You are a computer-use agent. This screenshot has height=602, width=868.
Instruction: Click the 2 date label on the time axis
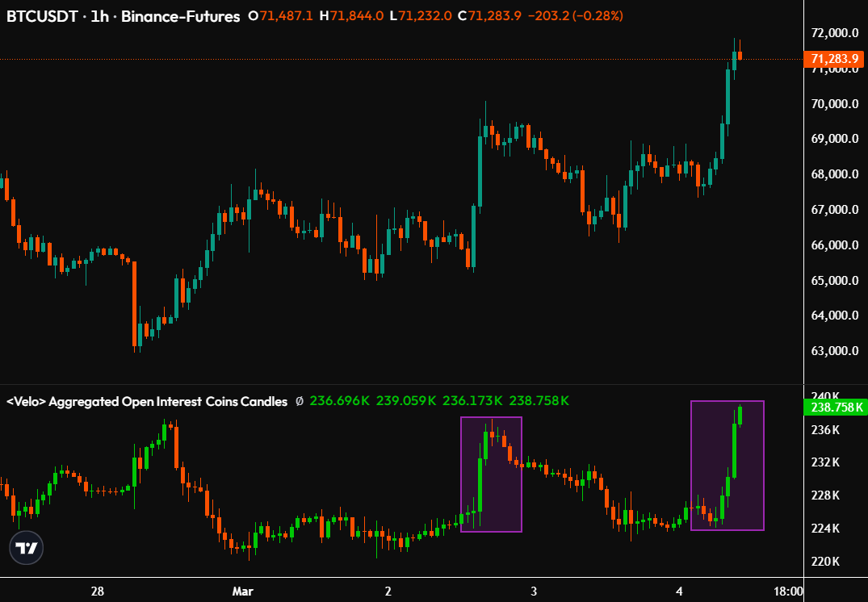(388, 592)
